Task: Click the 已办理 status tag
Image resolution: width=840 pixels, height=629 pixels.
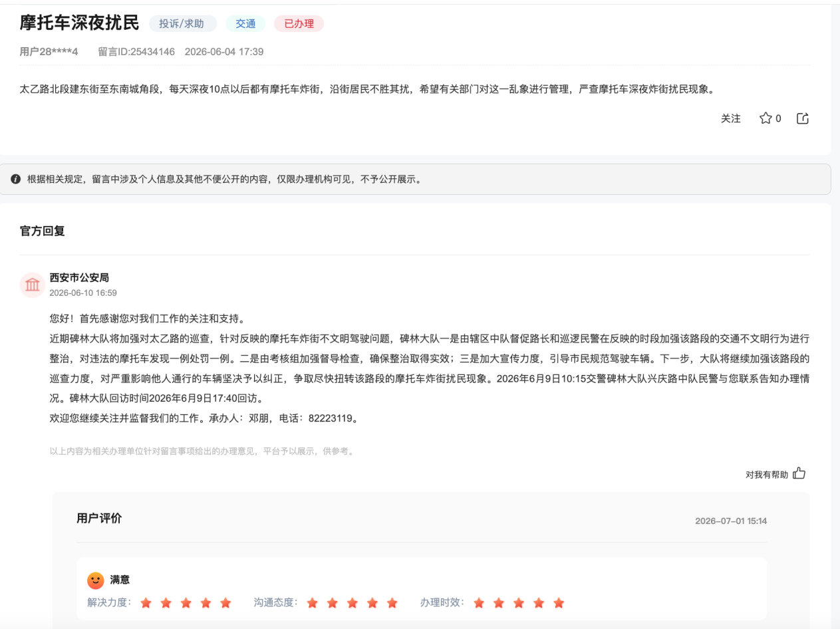Action: (x=299, y=23)
